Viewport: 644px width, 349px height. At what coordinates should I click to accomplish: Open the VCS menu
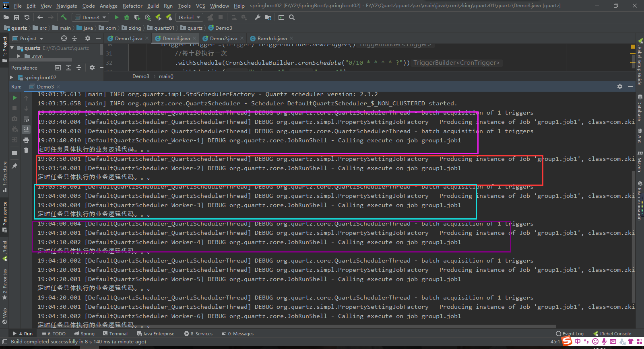[200, 6]
